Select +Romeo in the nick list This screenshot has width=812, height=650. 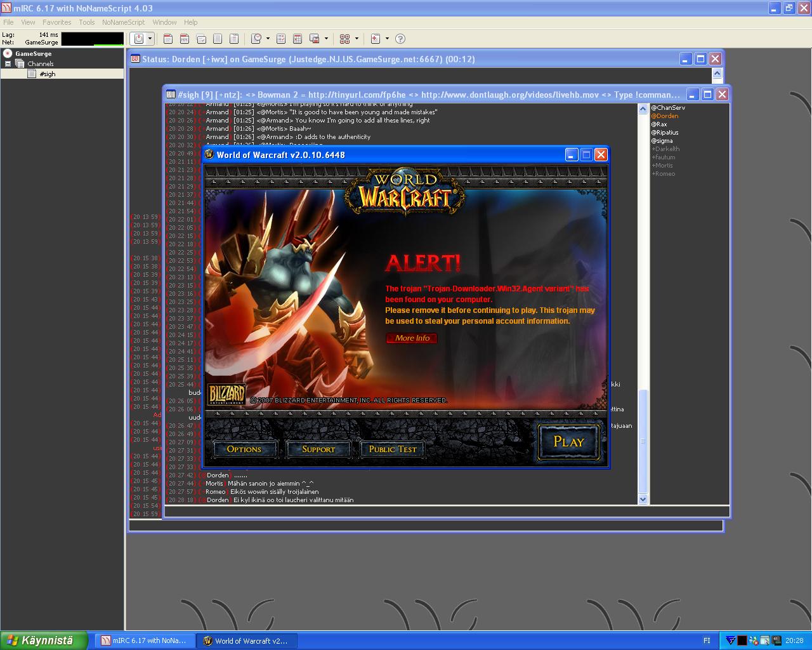[x=664, y=174]
